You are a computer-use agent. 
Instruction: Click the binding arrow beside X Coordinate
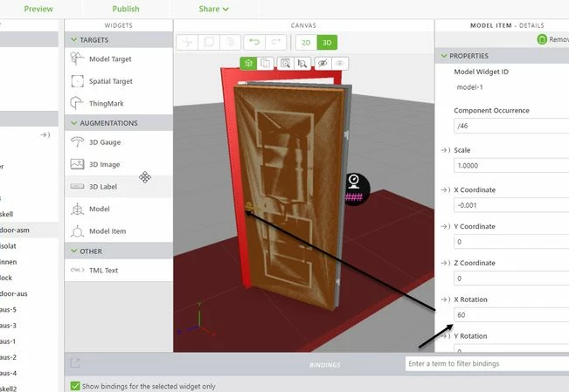coord(445,190)
